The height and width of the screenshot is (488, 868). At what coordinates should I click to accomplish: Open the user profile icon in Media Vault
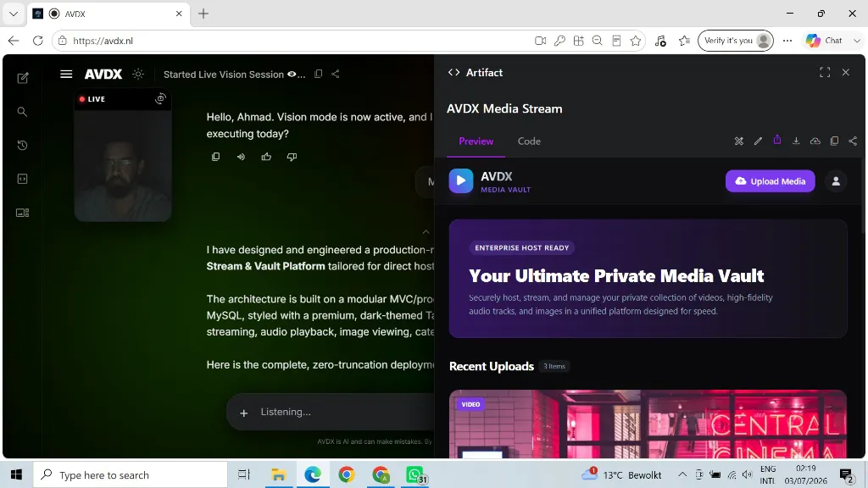pos(836,181)
